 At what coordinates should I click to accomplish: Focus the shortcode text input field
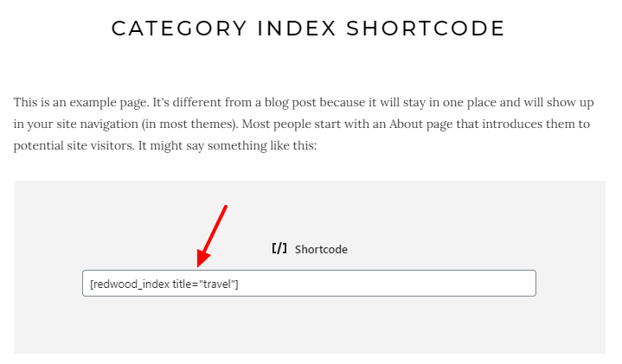(309, 283)
